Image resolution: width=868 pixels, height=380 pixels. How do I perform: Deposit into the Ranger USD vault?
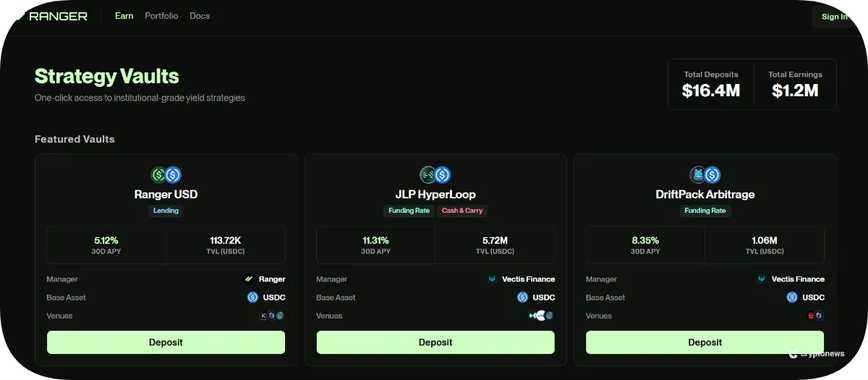click(x=166, y=342)
